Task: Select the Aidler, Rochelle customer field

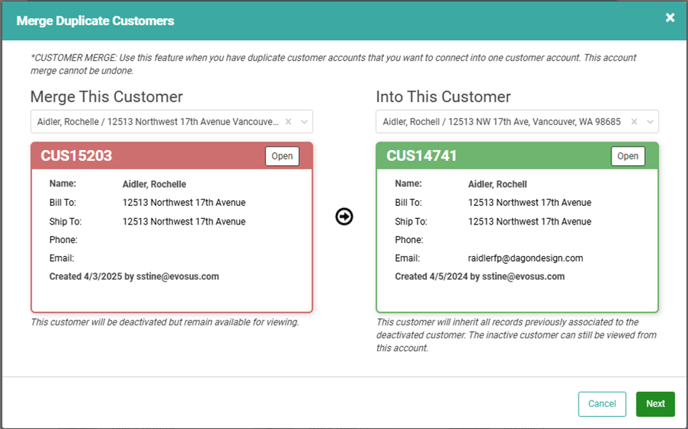Action: [x=172, y=122]
